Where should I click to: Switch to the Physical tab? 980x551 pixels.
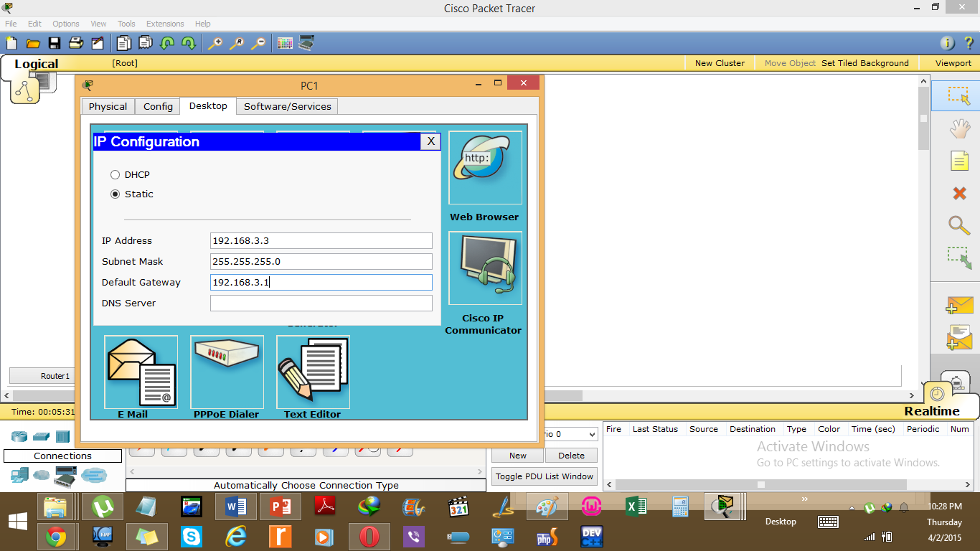click(x=108, y=106)
